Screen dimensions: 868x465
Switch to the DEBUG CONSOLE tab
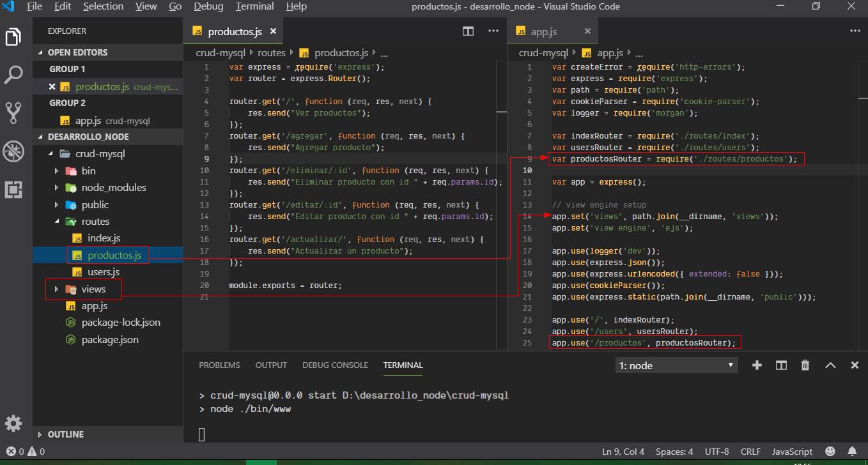click(335, 365)
